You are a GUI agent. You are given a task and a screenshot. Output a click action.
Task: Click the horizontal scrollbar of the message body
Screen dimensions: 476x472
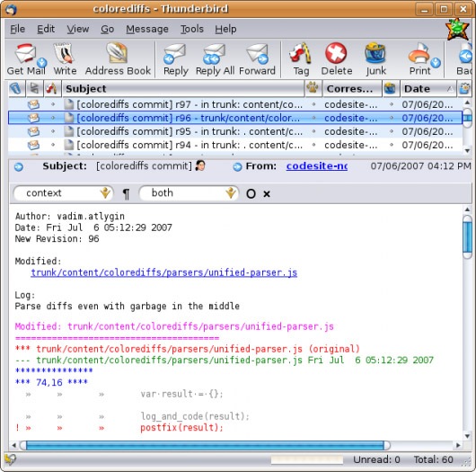pyautogui.click(x=205, y=446)
